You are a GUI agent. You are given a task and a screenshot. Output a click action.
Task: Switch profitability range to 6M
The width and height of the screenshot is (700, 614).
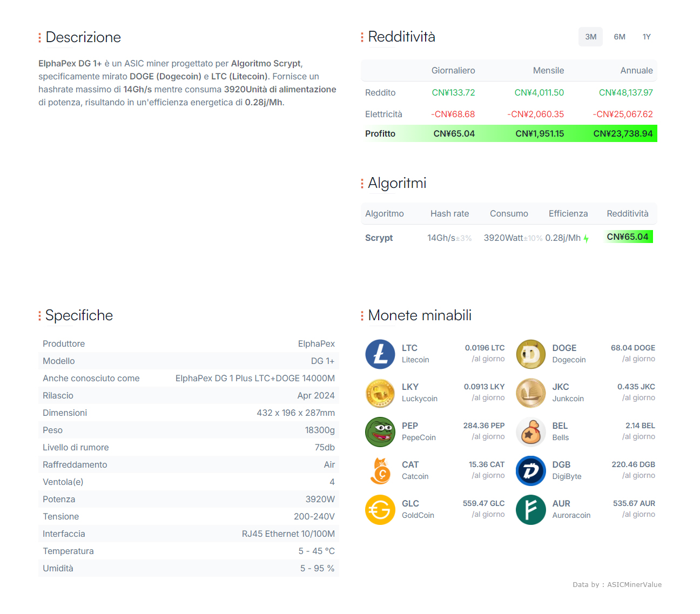620,37
